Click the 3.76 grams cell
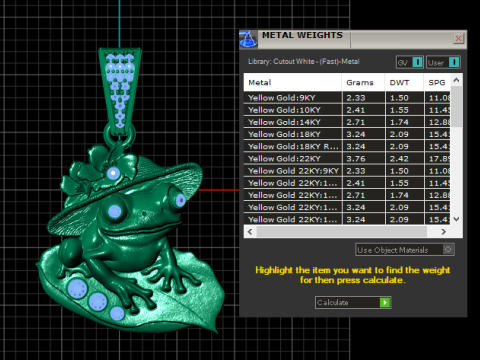The width and height of the screenshot is (480, 360). click(x=363, y=159)
